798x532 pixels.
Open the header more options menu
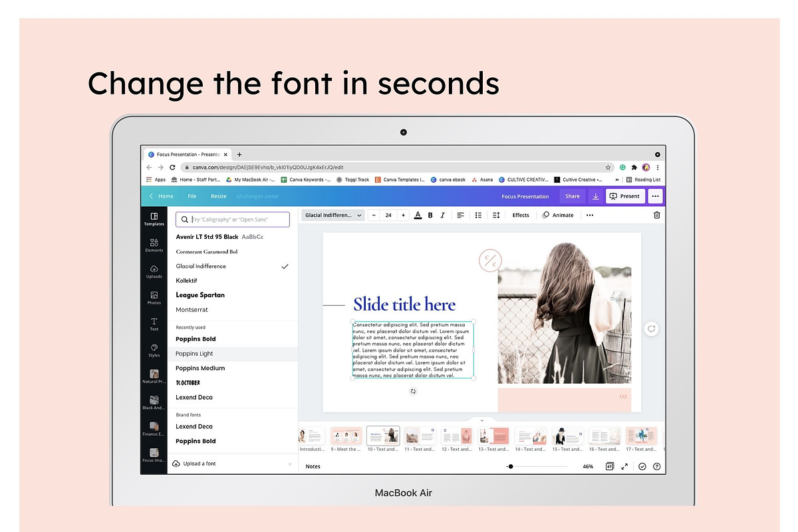coord(655,196)
